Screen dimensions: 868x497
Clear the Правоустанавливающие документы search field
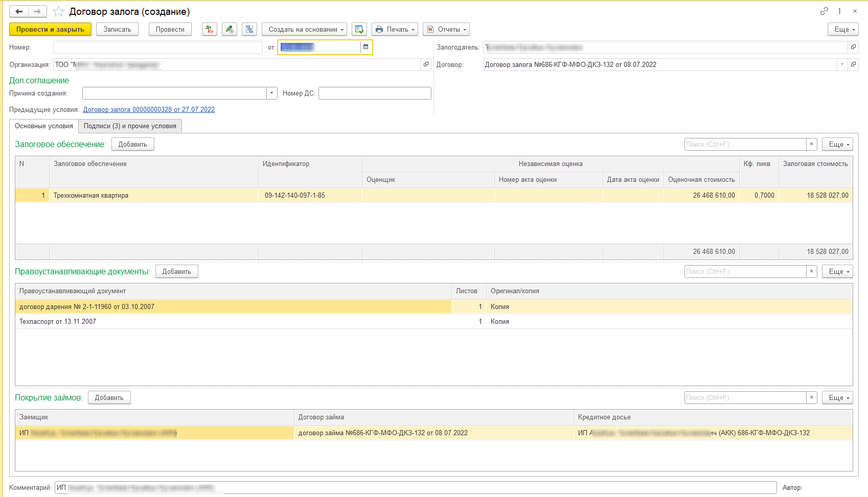[811, 271]
